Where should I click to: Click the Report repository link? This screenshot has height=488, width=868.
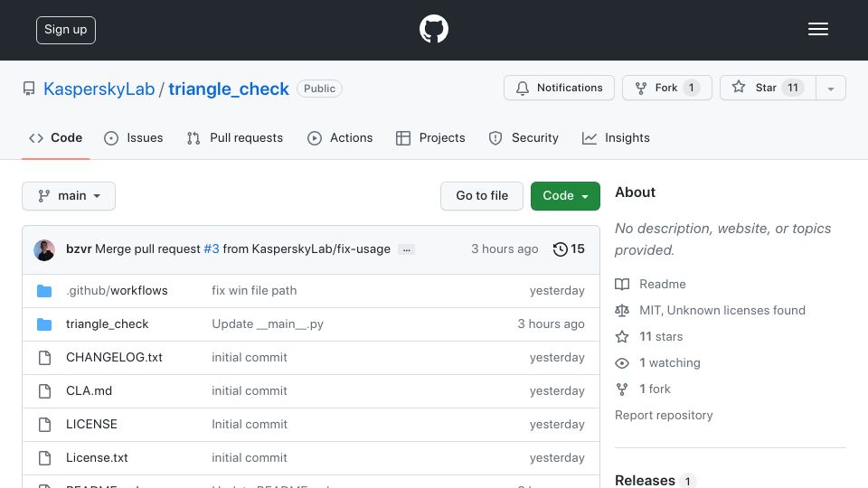pyautogui.click(x=664, y=415)
